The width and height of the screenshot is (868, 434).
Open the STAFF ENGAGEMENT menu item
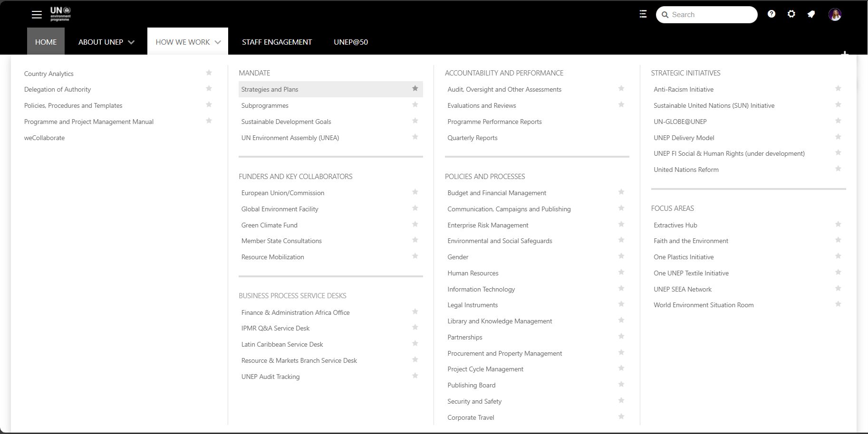[277, 42]
